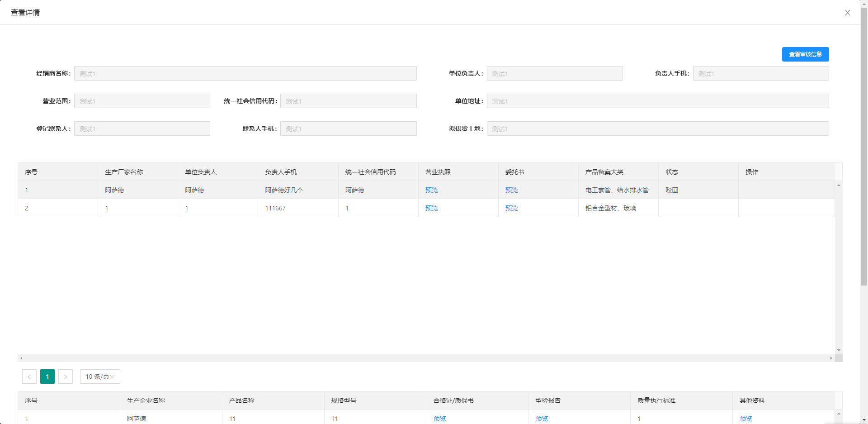The image size is (868, 424).
Task: Click the 规格型号 column header
Action: click(375, 400)
